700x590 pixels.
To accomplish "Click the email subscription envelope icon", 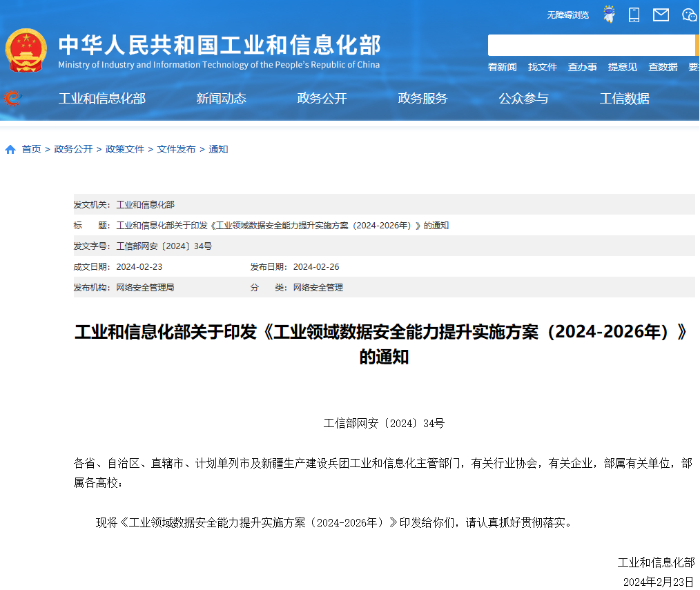I will point(661,14).
